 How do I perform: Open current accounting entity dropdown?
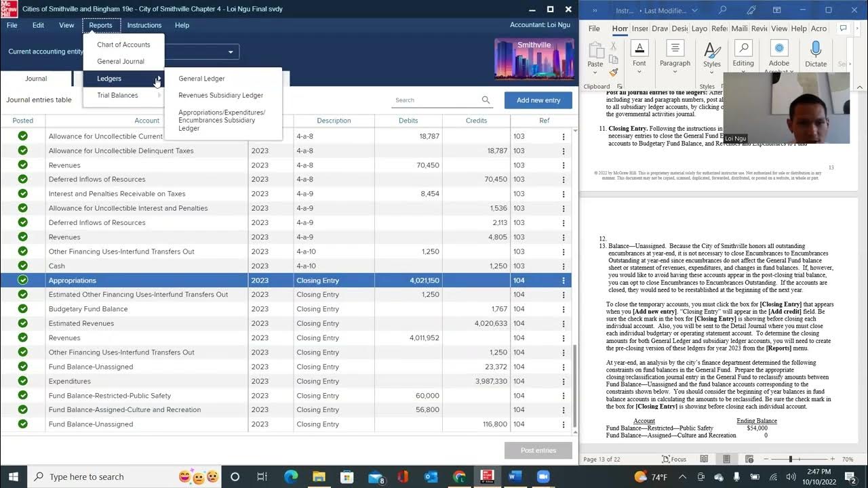point(231,52)
